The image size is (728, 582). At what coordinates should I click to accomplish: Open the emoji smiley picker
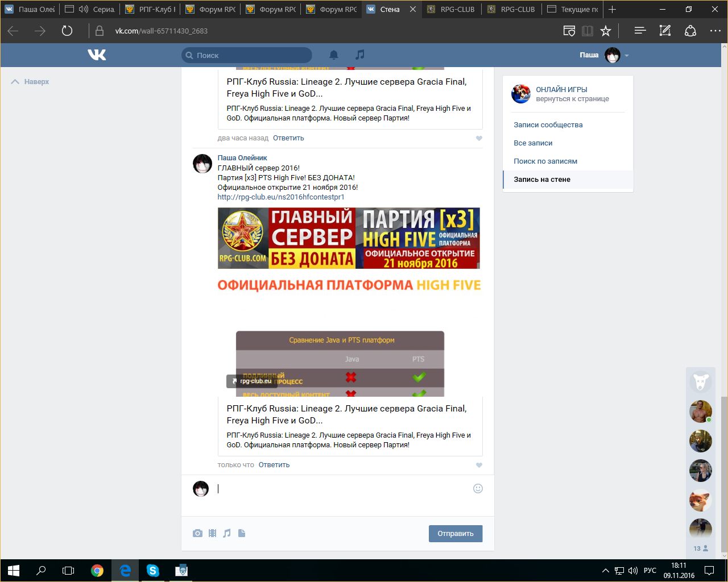click(x=478, y=488)
